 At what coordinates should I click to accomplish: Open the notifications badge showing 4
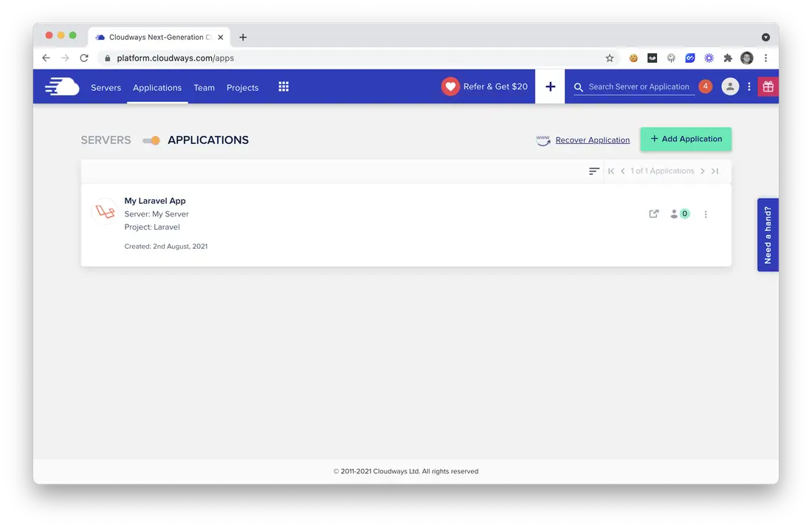[705, 86]
